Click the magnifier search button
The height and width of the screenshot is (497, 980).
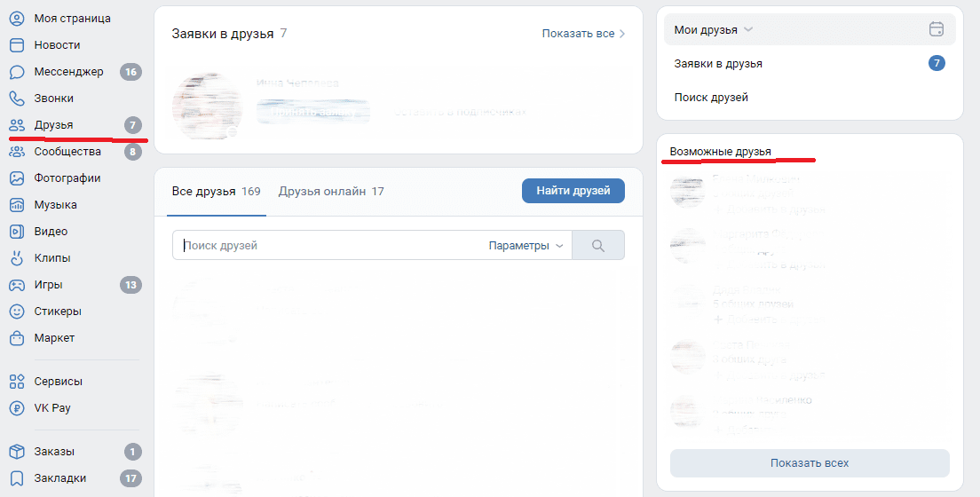point(598,246)
